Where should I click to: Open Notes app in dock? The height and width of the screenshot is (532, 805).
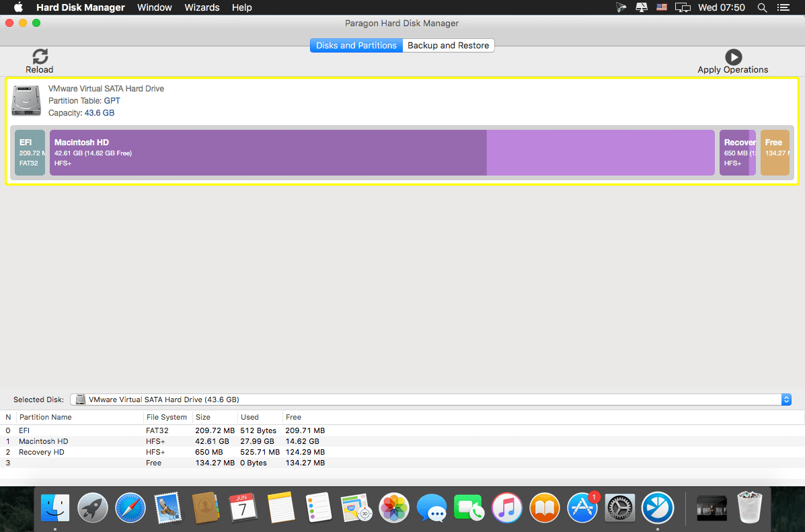point(281,508)
